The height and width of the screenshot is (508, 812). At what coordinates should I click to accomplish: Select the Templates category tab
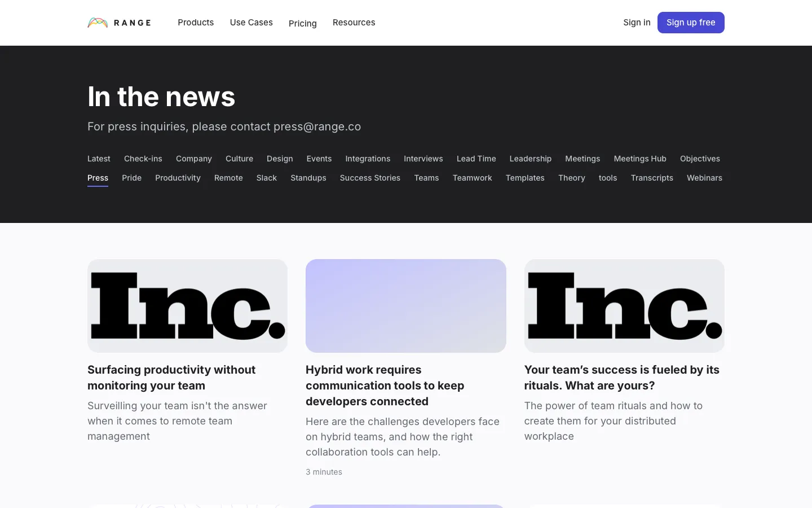[525, 178]
